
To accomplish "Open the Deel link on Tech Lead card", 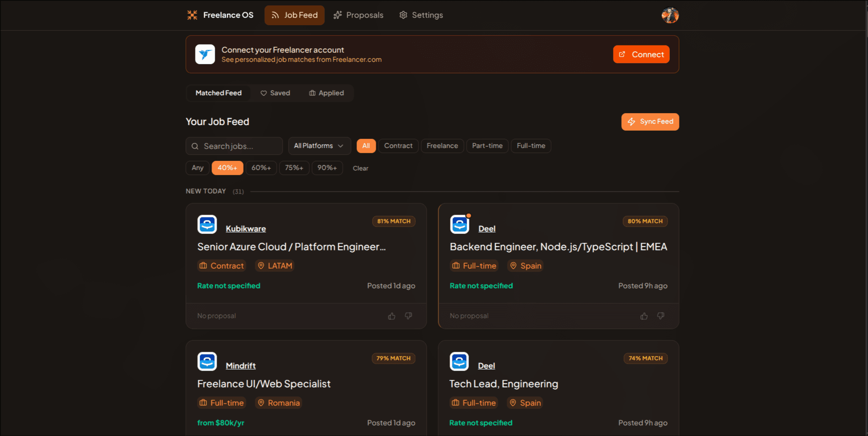I will [x=486, y=366].
